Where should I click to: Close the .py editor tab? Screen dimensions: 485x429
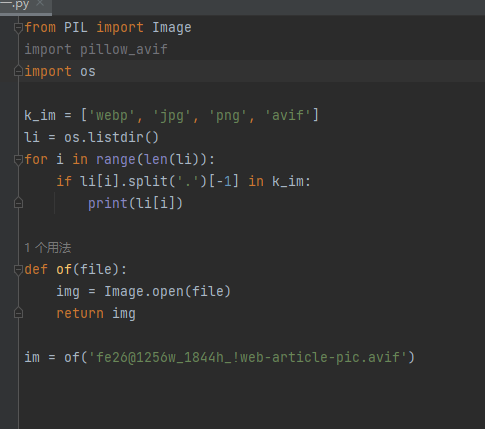pyautogui.click(x=40, y=3)
